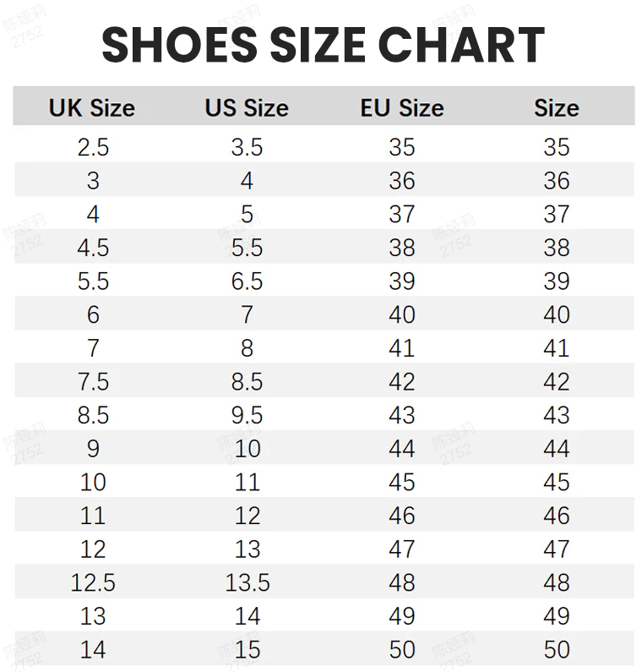Select US size 15 cell
The height and width of the screenshot is (672, 642).
(248, 650)
